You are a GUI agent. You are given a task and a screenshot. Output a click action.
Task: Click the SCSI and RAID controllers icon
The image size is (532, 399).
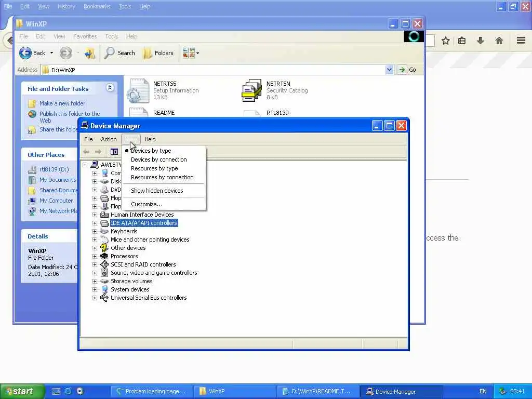pyautogui.click(x=104, y=264)
